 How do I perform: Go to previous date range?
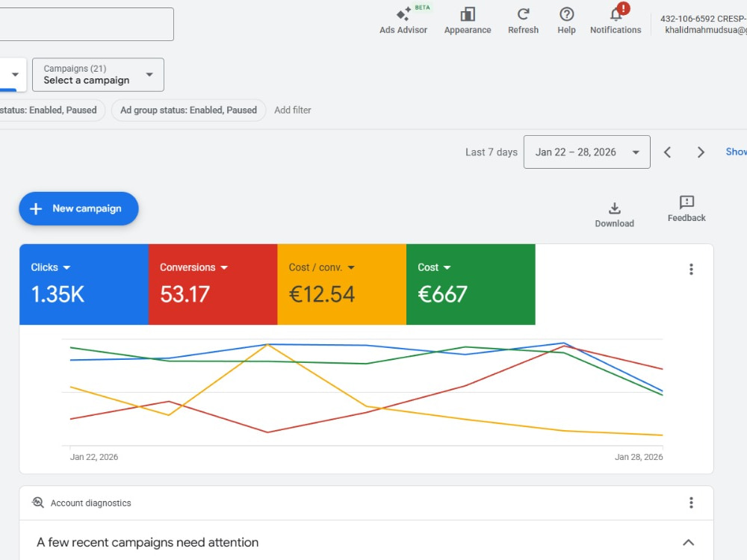[667, 152]
